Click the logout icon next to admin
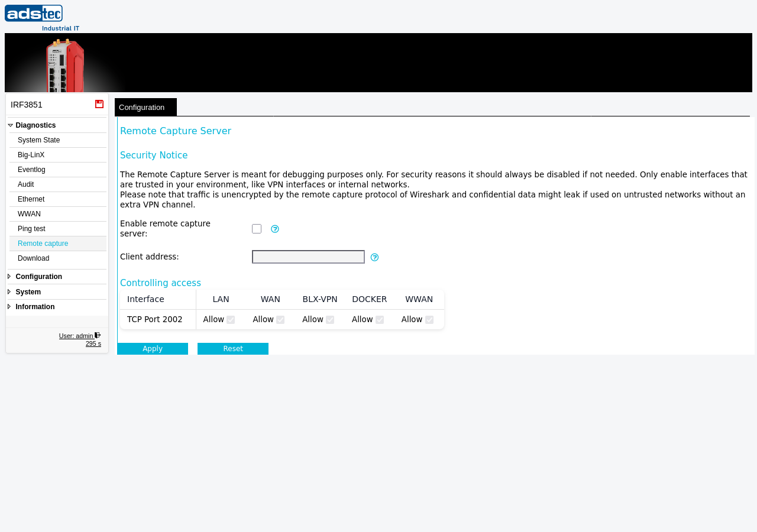This screenshot has width=757, height=532. [x=98, y=335]
